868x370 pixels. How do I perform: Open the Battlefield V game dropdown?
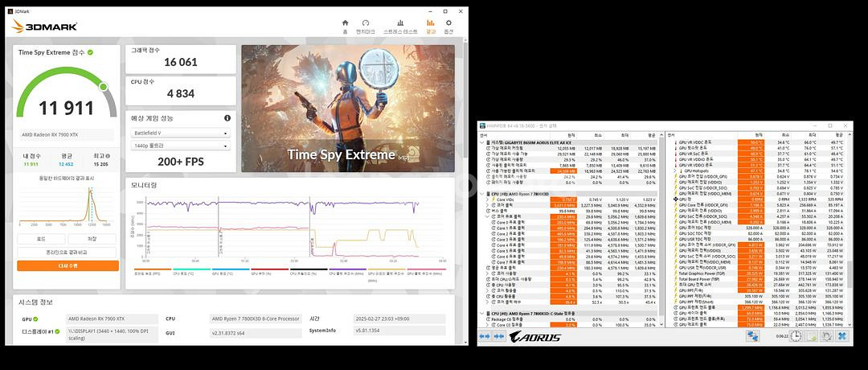click(181, 134)
